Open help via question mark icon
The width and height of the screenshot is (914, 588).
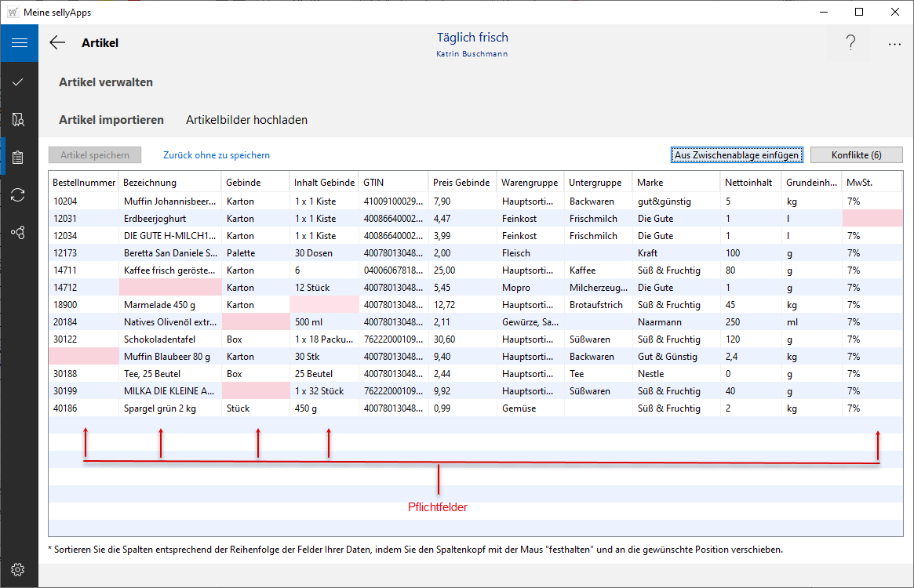tap(850, 44)
